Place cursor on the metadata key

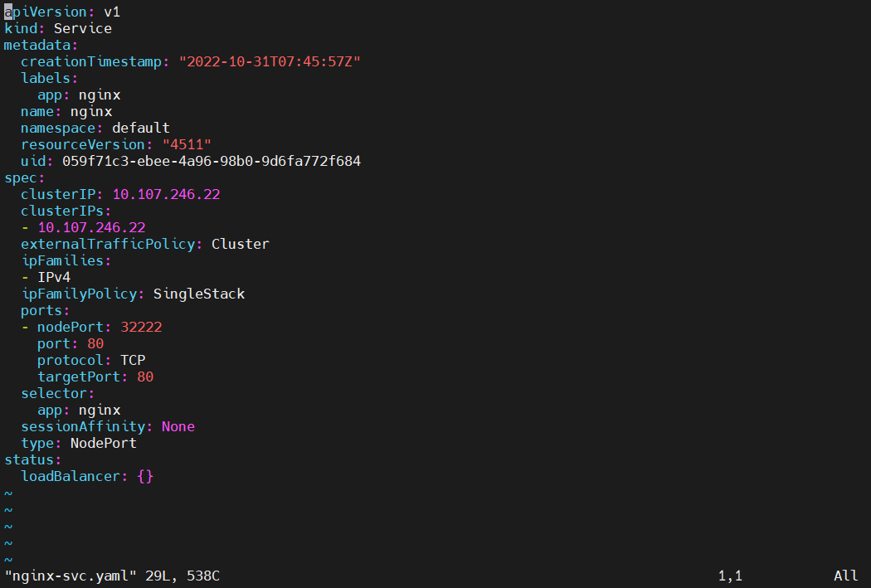pos(37,45)
